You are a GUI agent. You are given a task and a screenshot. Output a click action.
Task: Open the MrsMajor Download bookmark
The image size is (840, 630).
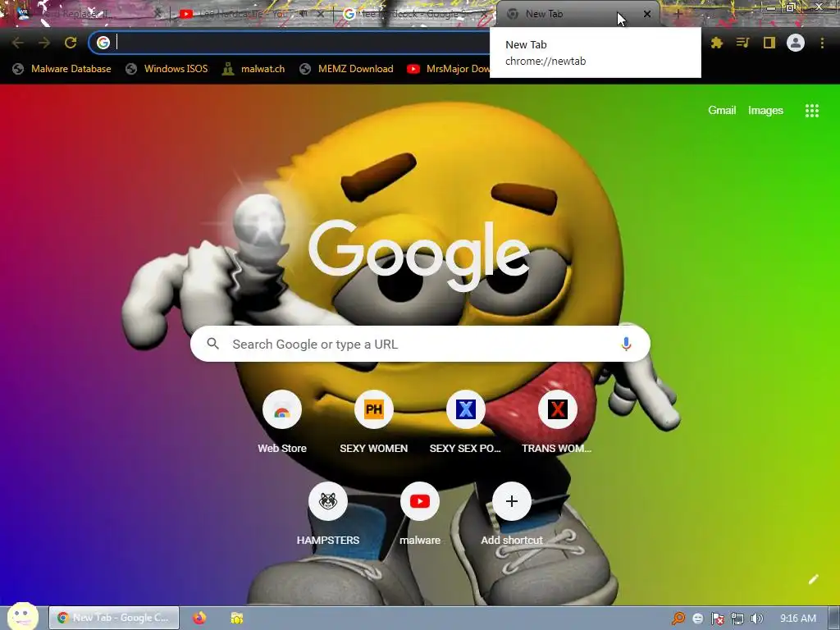click(449, 69)
